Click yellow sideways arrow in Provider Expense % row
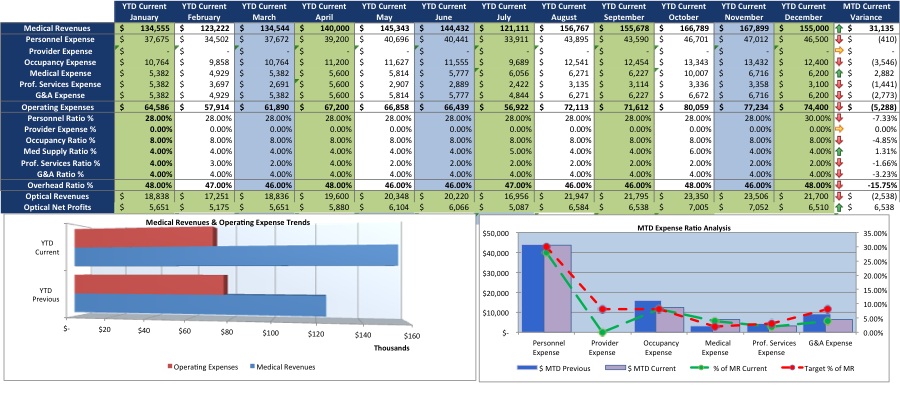The width and height of the screenshot is (900, 393). click(839, 130)
